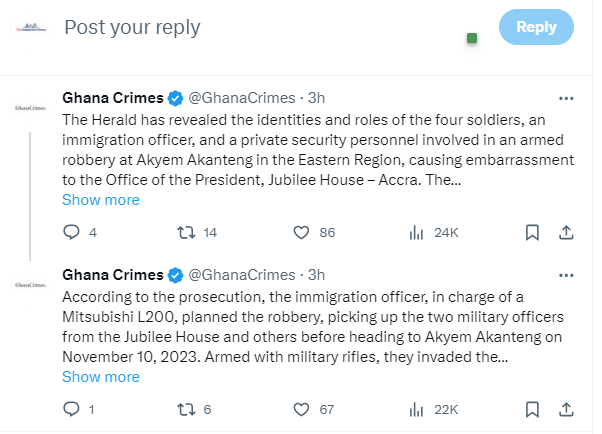Like the tweet with 67 likes
602x434 pixels.
pyautogui.click(x=301, y=409)
